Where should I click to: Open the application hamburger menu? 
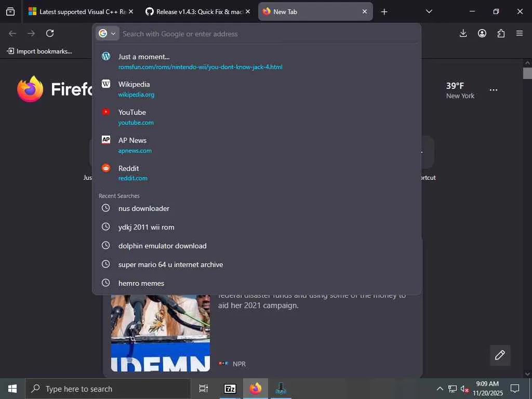pyautogui.click(x=520, y=33)
